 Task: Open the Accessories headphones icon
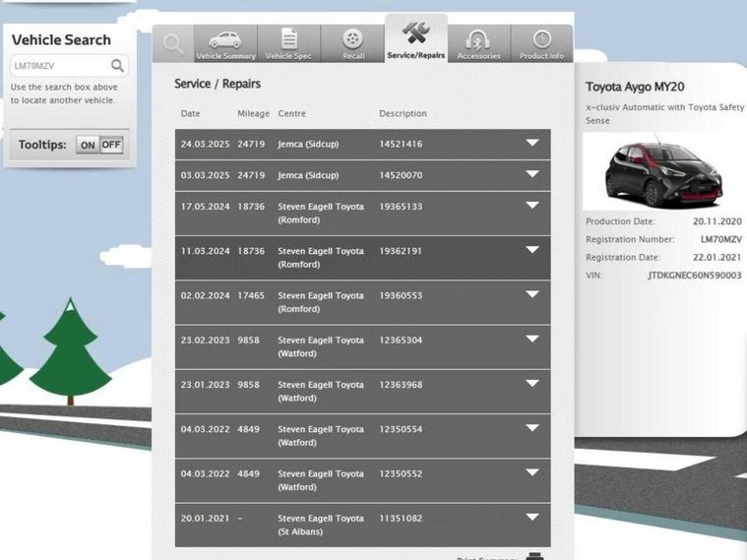[x=478, y=39]
